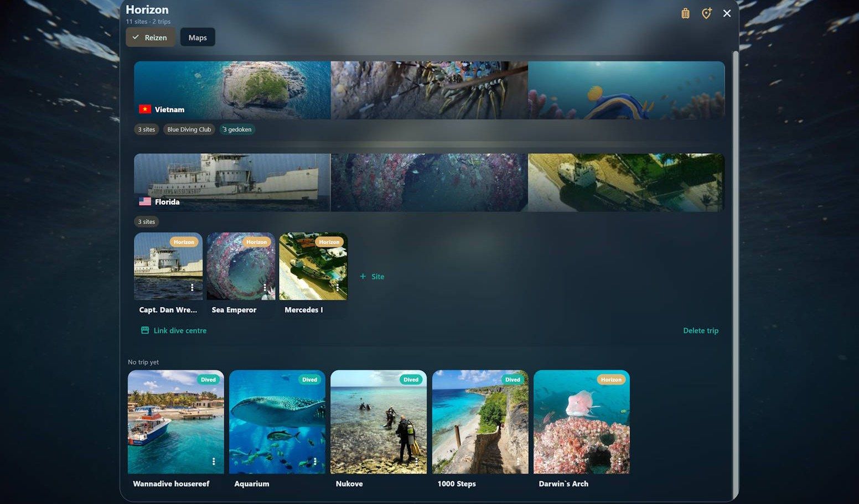Viewport: 859px width, 504px height.
Task: Open the Florida aerial shipwreck banner image
Action: 627,183
